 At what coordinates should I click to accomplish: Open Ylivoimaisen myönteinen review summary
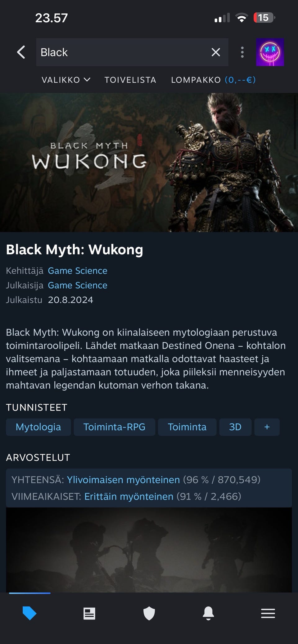point(123,480)
